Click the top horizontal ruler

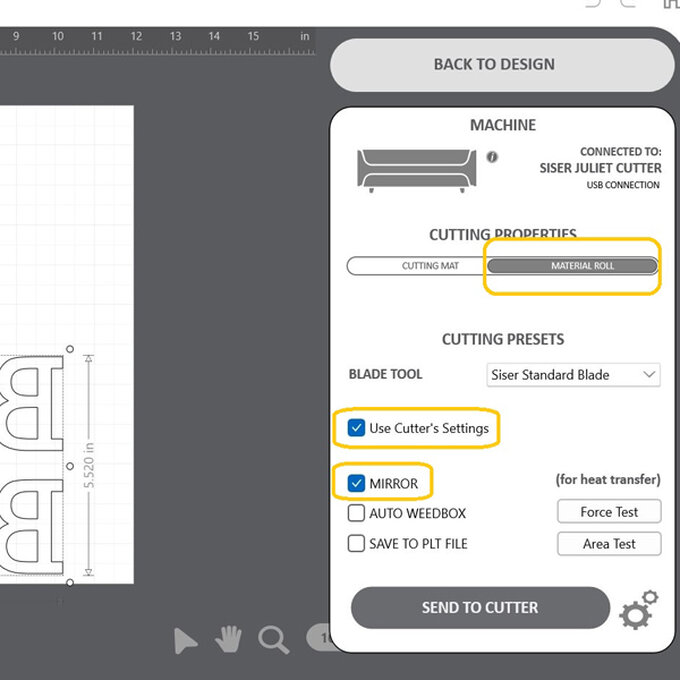pyautogui.click(x=150, y=38)
